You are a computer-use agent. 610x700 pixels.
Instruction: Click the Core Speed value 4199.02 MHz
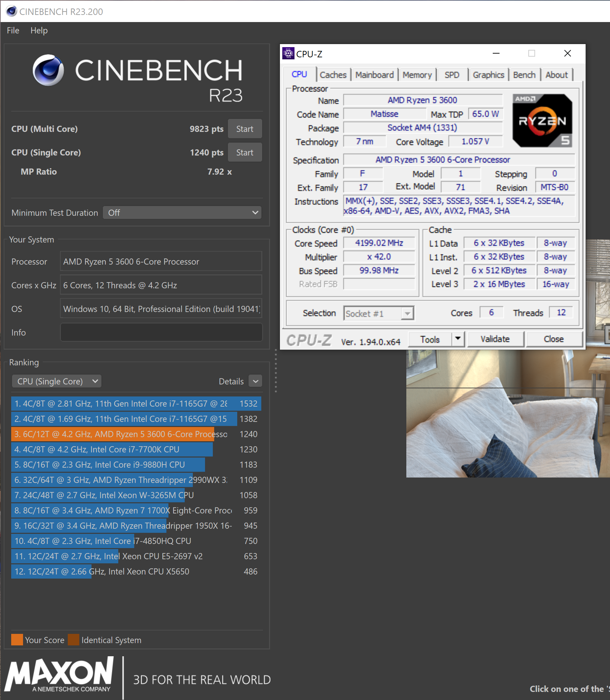pyautogui.click(x=379, y=243)
